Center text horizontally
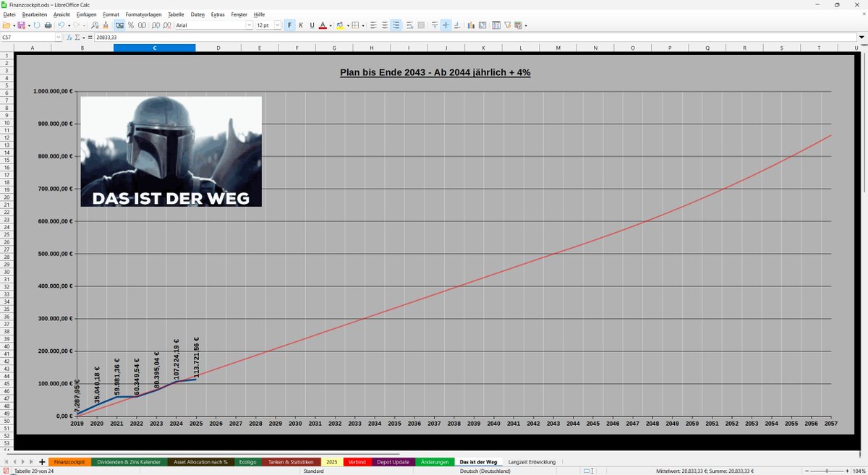868x475 pixels. click(385, 25)
